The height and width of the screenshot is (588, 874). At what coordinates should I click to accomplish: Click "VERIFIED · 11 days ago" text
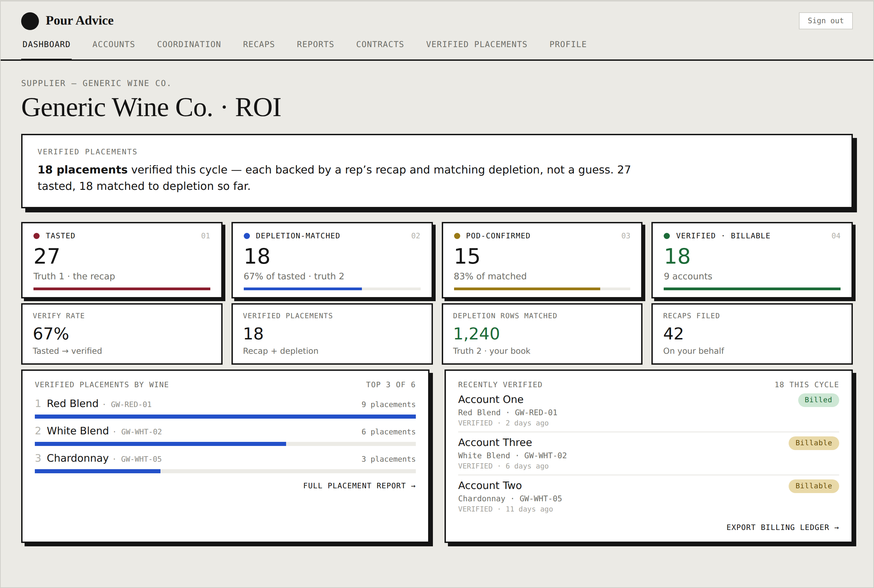[x=505, y=509]
